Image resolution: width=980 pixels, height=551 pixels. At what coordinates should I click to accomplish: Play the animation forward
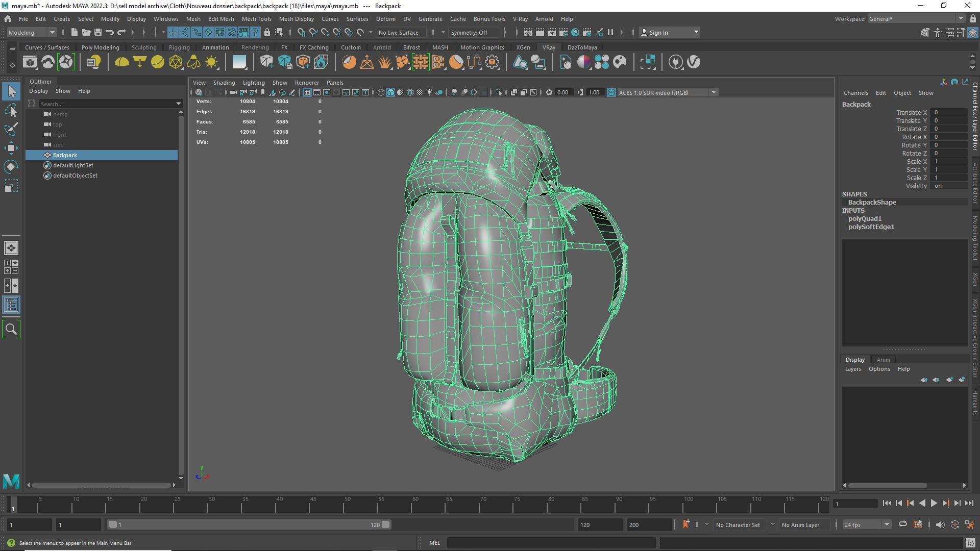[x=934, y=503]
